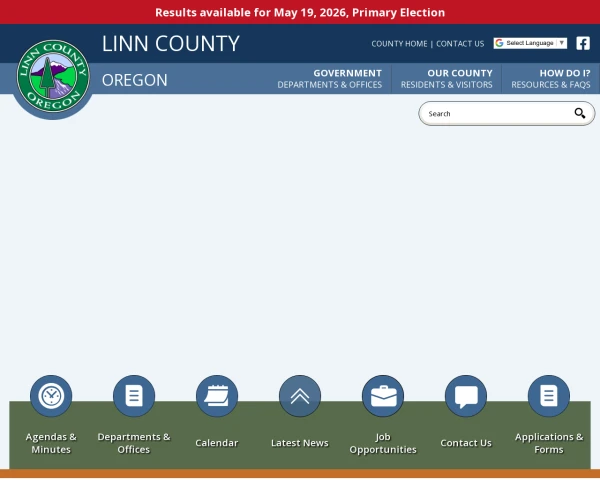The height and width of the screenshot is (480, 600).
Task: Select the Latest News chevron icon
Action: click(x=300, y=396)
